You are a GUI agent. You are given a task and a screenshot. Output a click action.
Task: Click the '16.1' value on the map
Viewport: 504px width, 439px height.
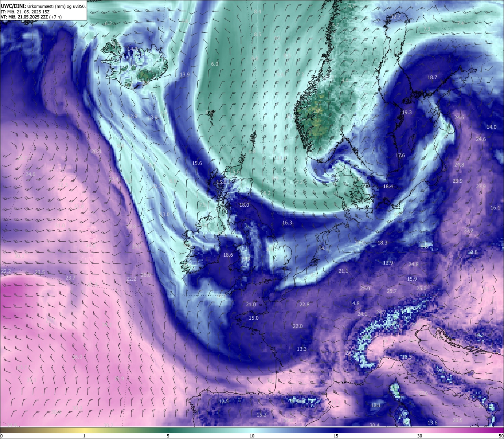[x=495, y=207]
